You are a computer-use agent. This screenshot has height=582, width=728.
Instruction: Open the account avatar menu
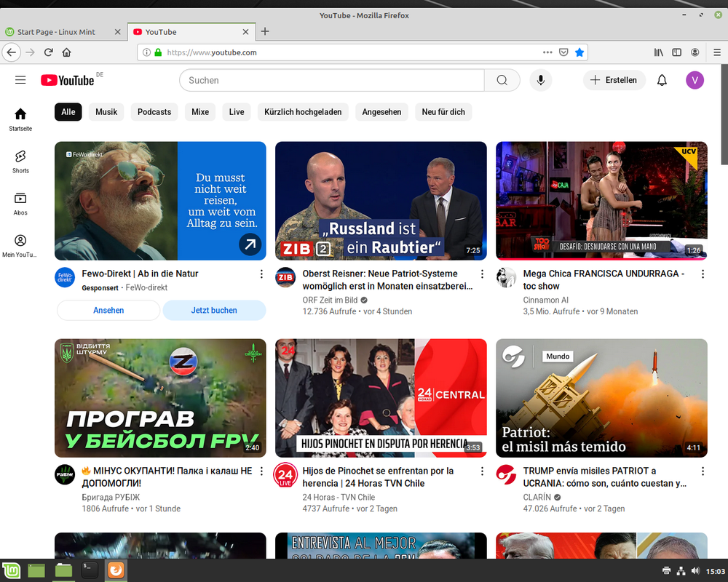coord(695,80)
